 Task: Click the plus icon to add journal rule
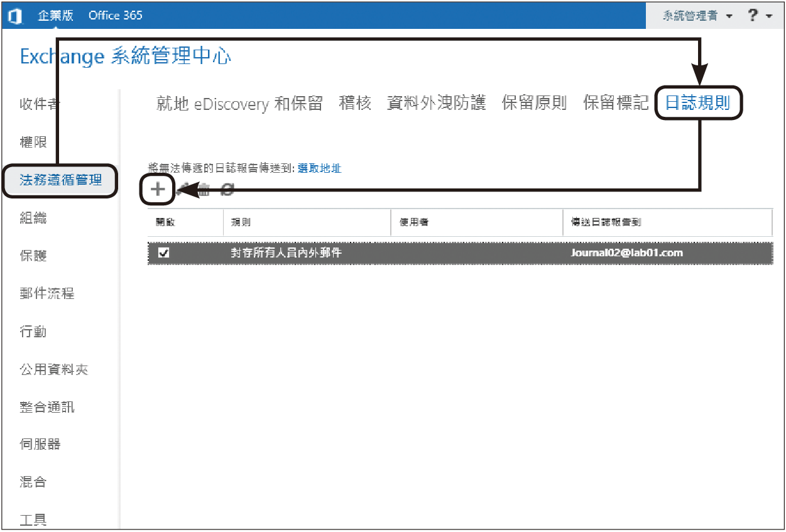158,189
